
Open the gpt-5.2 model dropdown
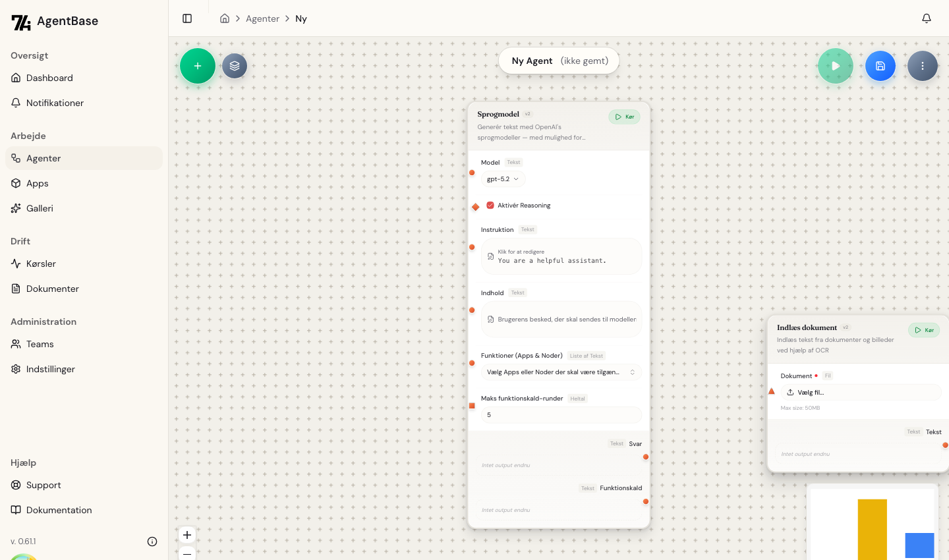[503, 179]
